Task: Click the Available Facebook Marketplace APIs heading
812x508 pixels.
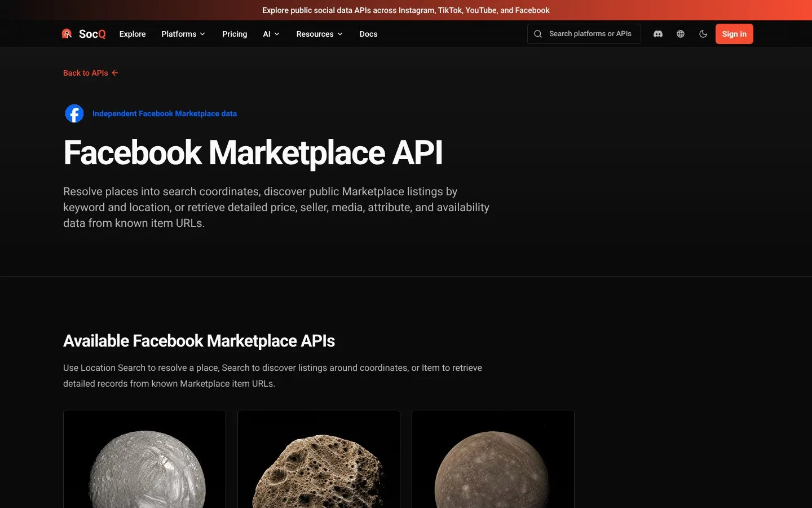Action: coord(199,341)
